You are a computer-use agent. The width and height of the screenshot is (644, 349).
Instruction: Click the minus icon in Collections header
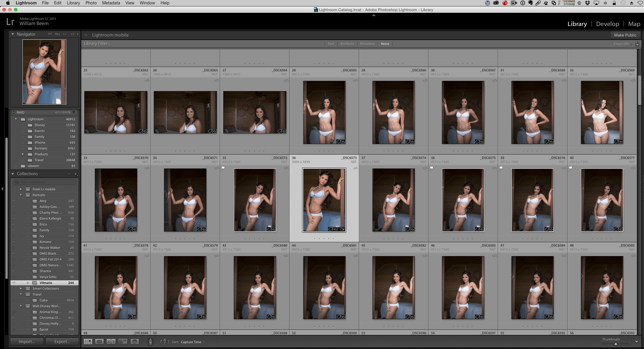69,174
